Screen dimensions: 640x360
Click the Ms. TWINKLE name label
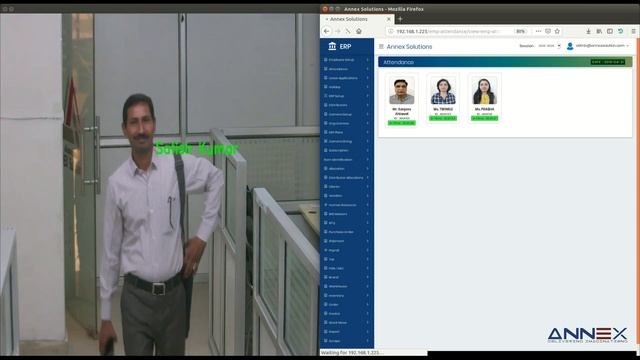pos(443,109)
